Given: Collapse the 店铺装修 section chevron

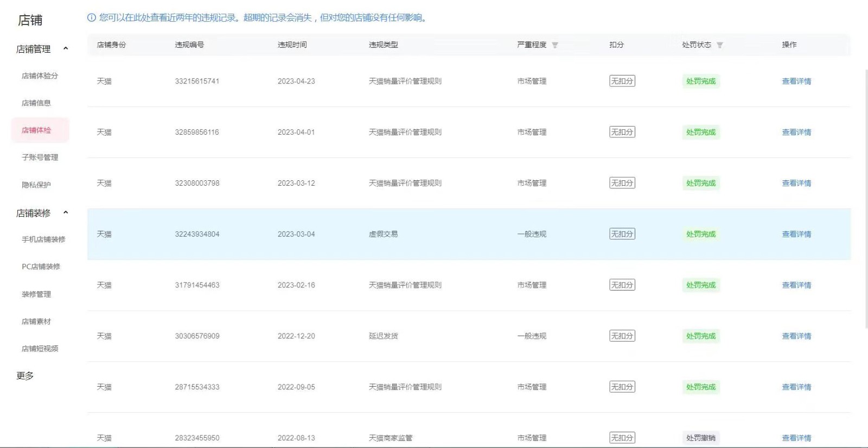Looking at the screenshot, I should [66, 212].
